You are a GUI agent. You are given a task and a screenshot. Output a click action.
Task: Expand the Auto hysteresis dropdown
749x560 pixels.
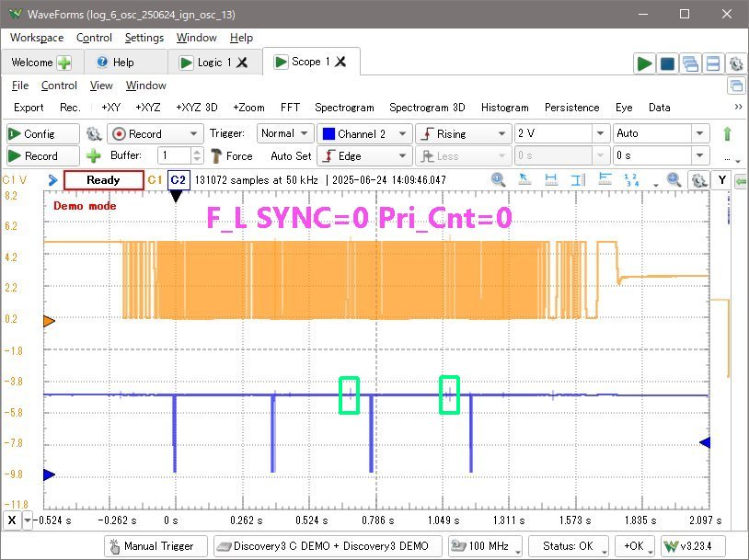pyautogui.click(x=699, y=133)
